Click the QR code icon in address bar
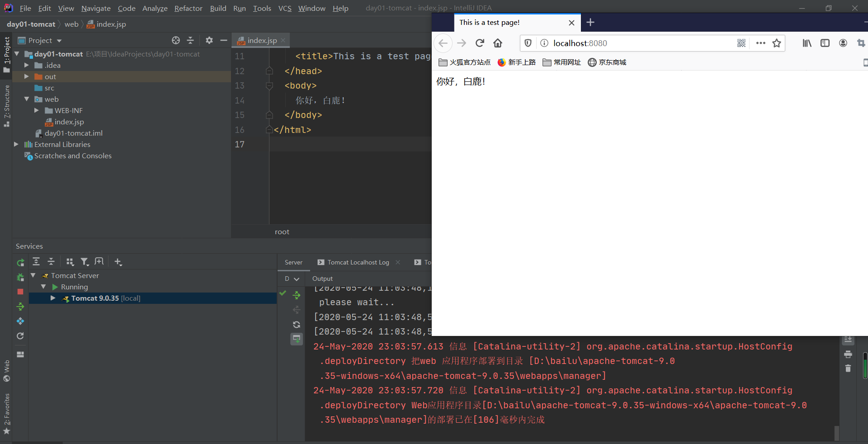The image size is (868, 444). tap(741, 43)
